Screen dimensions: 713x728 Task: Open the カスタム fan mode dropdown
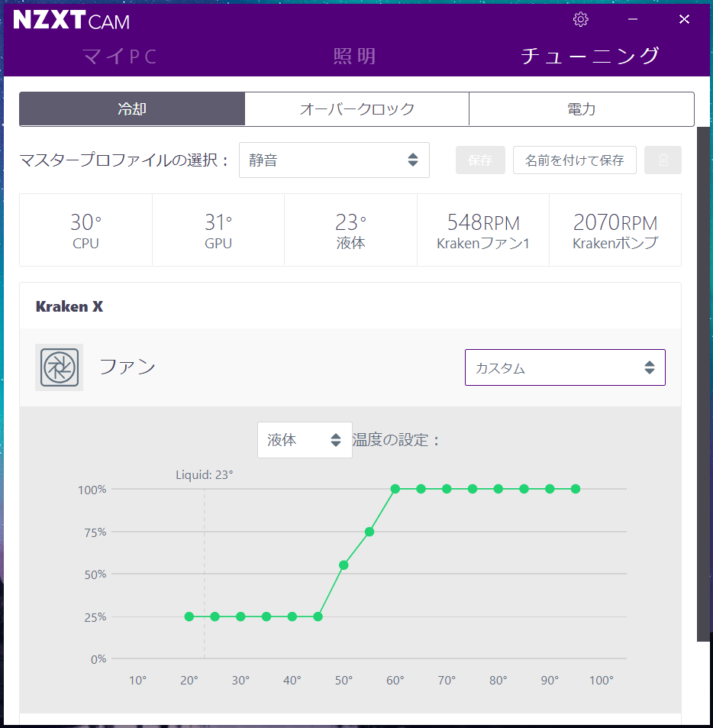(x=565, y=367)
